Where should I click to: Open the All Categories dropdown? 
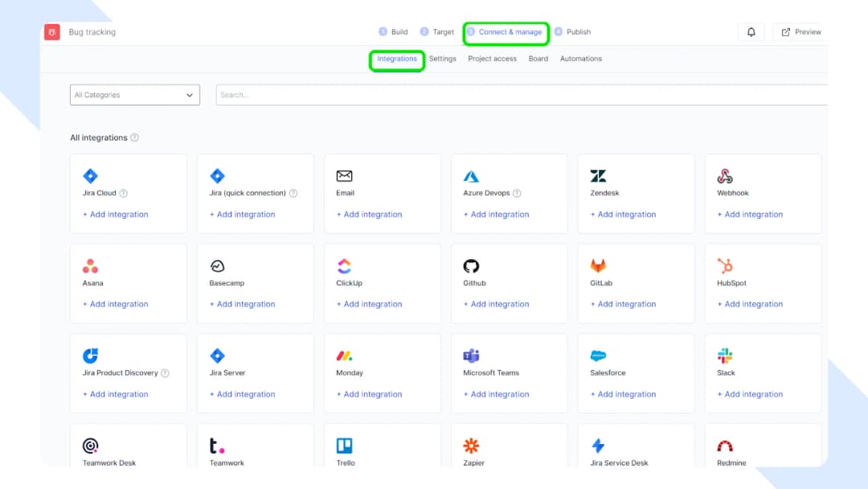134,95
